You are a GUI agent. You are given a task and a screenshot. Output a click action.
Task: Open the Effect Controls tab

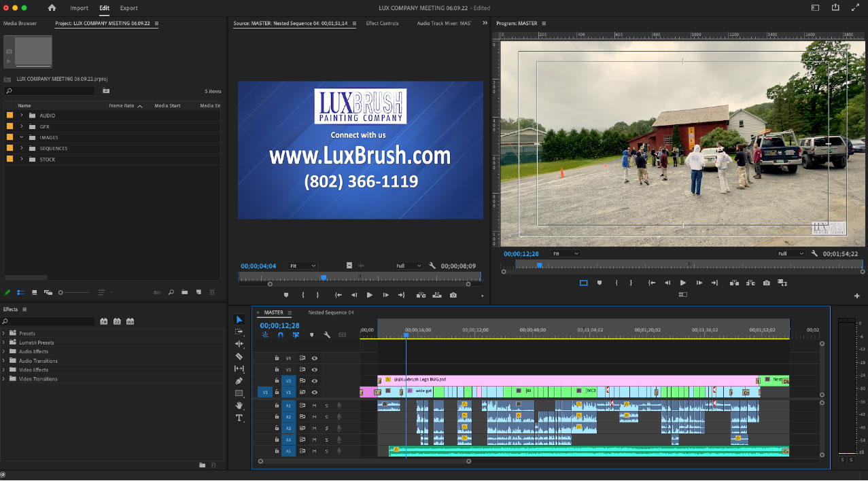click(x=382, y=23)
